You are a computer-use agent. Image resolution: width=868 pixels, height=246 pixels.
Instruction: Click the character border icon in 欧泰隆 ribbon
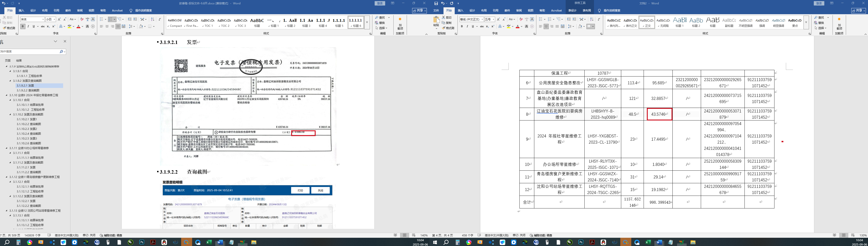pos(93,19)
